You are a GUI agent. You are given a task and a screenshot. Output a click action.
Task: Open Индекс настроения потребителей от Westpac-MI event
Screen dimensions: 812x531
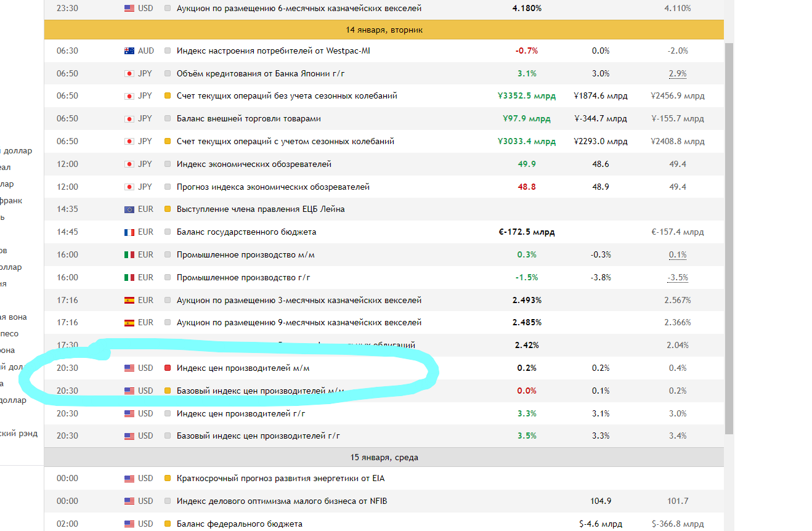tap(273, 51)
